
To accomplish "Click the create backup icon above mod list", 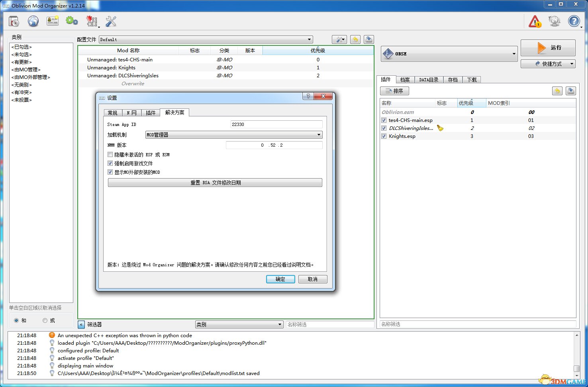I will pos(369,39).
